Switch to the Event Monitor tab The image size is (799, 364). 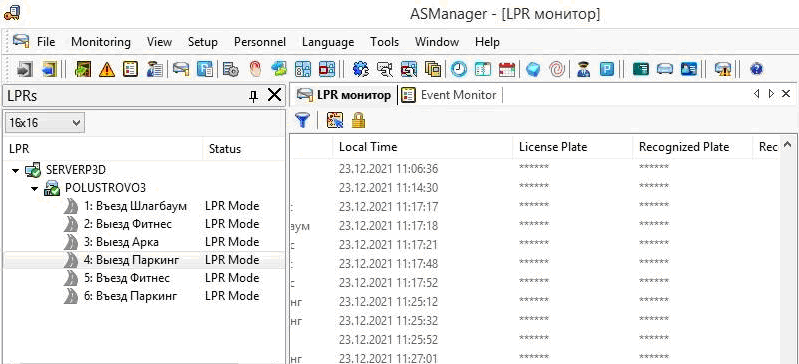coord(449,95)
